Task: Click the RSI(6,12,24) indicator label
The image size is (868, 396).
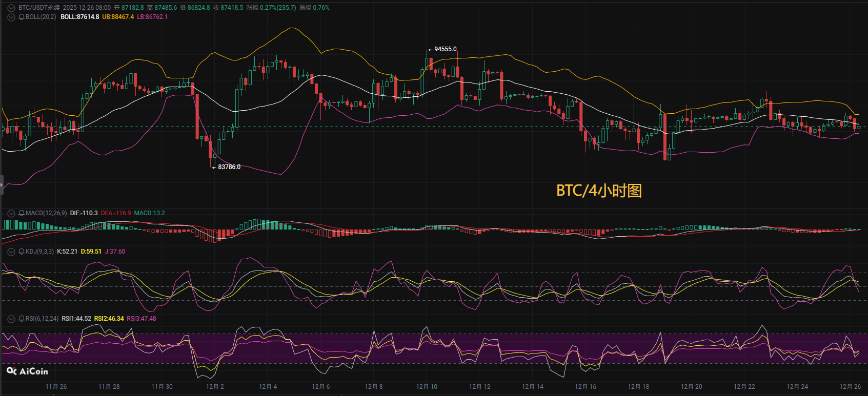Action: click(42, 319)
